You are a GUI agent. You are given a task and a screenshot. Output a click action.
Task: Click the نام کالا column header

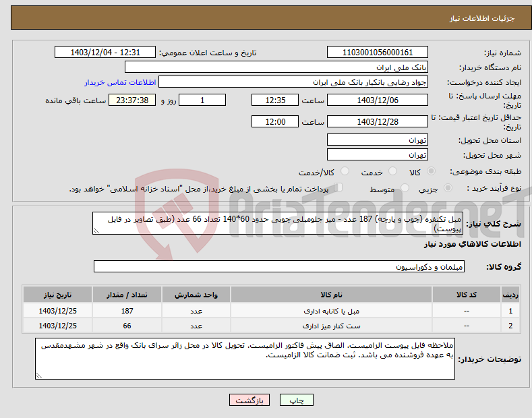coord(331,295)
